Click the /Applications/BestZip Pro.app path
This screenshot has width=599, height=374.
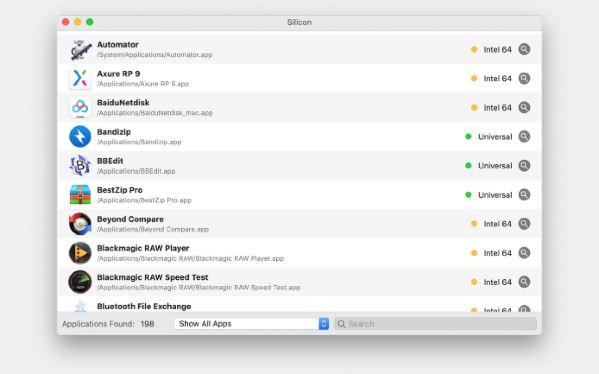click(x=144, y=200)
